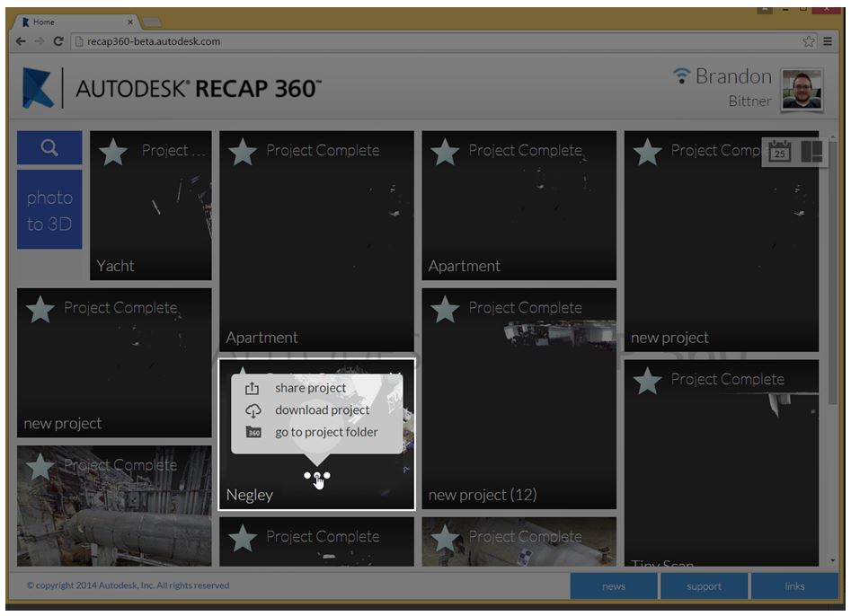Open the links footer button

click(794, 586)
